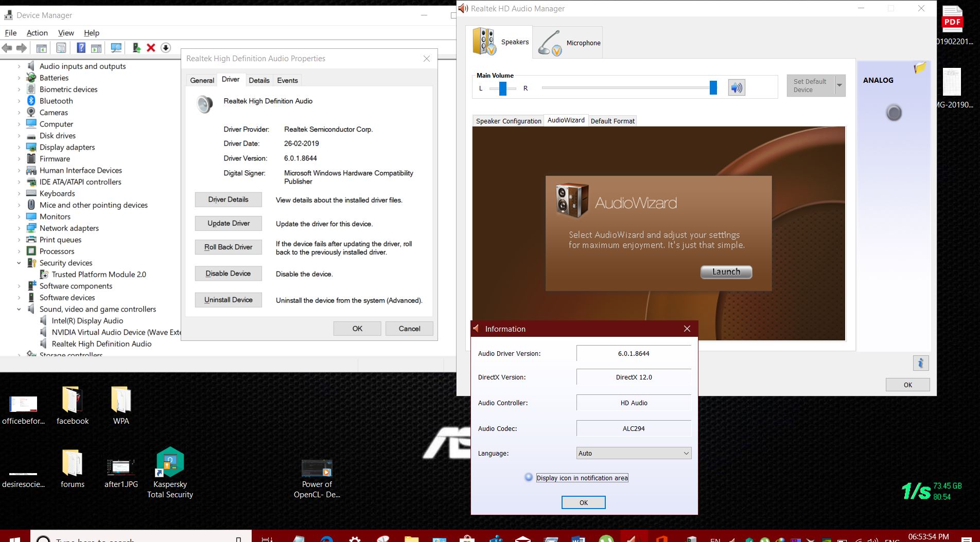980x542 pixels.
Task: Click the information 'i' icon in Realtek manager
Action: coord(920,363)
